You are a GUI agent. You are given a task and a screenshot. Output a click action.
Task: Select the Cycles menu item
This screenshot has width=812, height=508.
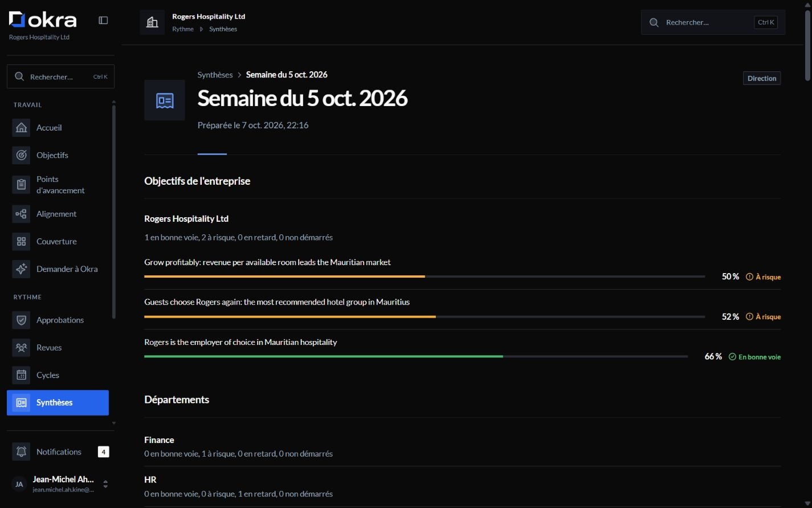[58, 375]
